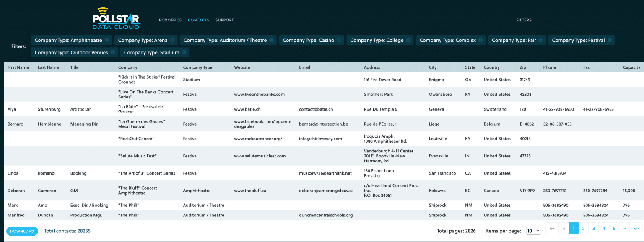Switch to the Boxoffice tab
Image resolution: width=644 pixels, height=242 pixels.
[x=170, y=20]
